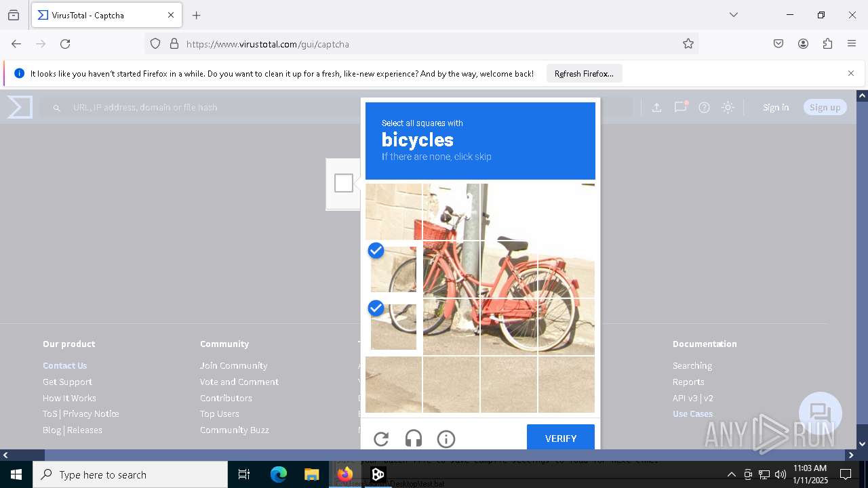Click the Refresh Firefox button
The image size is (868, 488).
point(584,73)
